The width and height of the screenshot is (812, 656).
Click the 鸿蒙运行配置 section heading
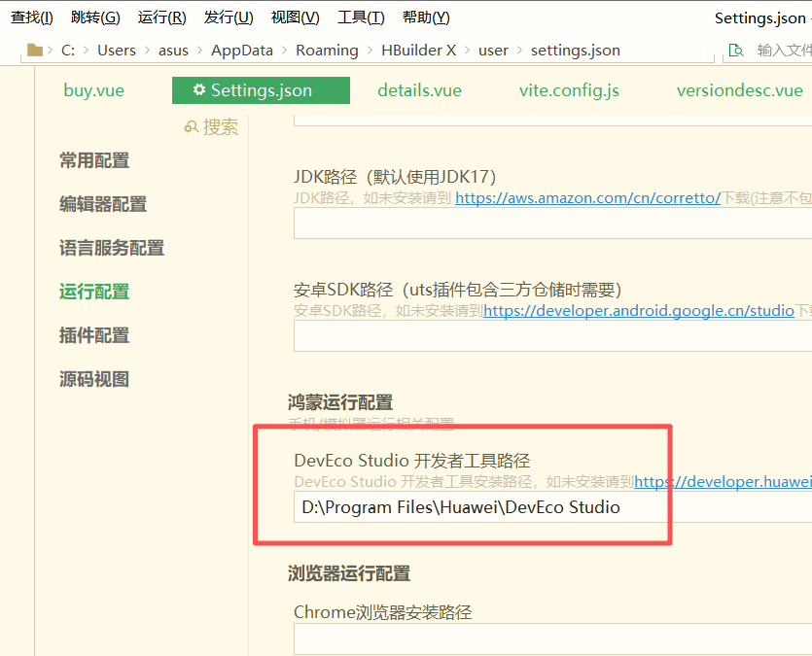(340, 402)
